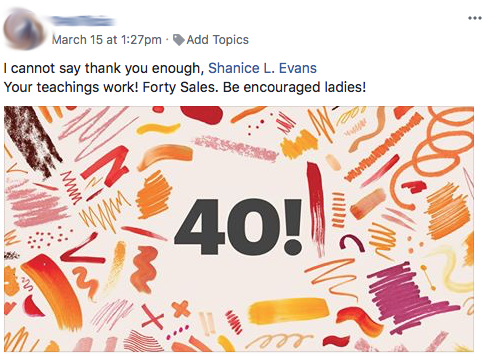
Task: Click the large 40! text in the image
Action: (238, 227)
